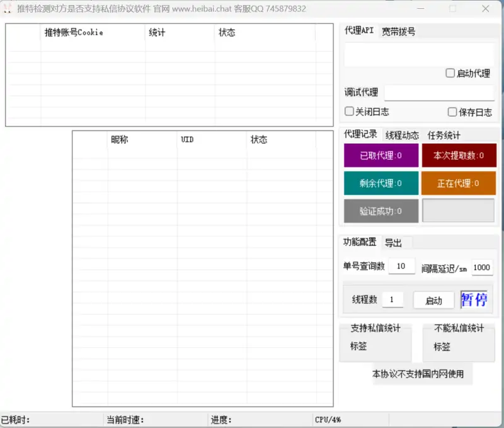504x428 pixels.
Task: Click the purple 已取代理 counter
Action: 381,156
